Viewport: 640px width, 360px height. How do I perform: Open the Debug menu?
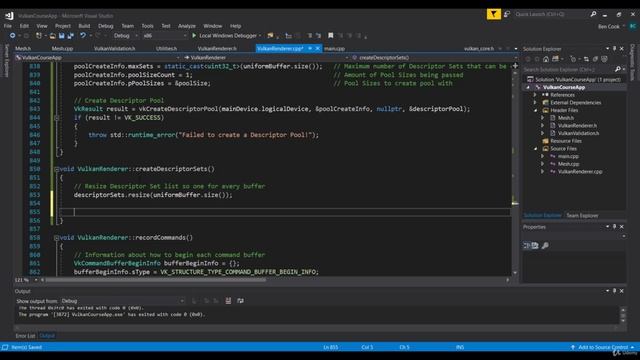(105, 26)
